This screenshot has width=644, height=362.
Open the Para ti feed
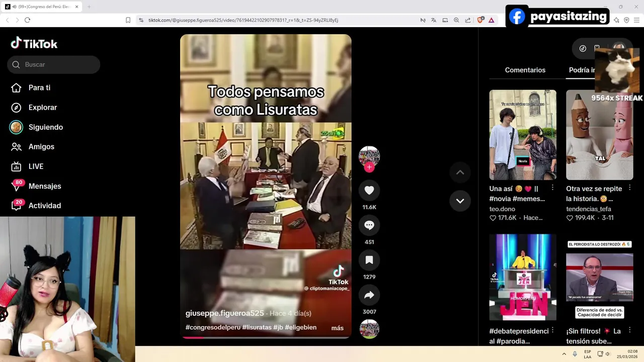pyautogui.click(x=39, y=87)
